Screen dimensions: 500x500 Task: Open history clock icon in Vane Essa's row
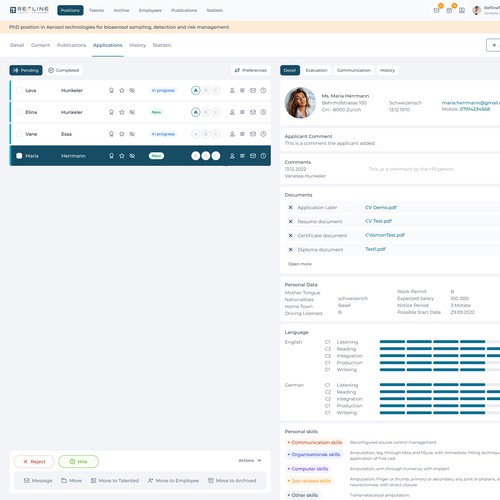tap(263, 134)
